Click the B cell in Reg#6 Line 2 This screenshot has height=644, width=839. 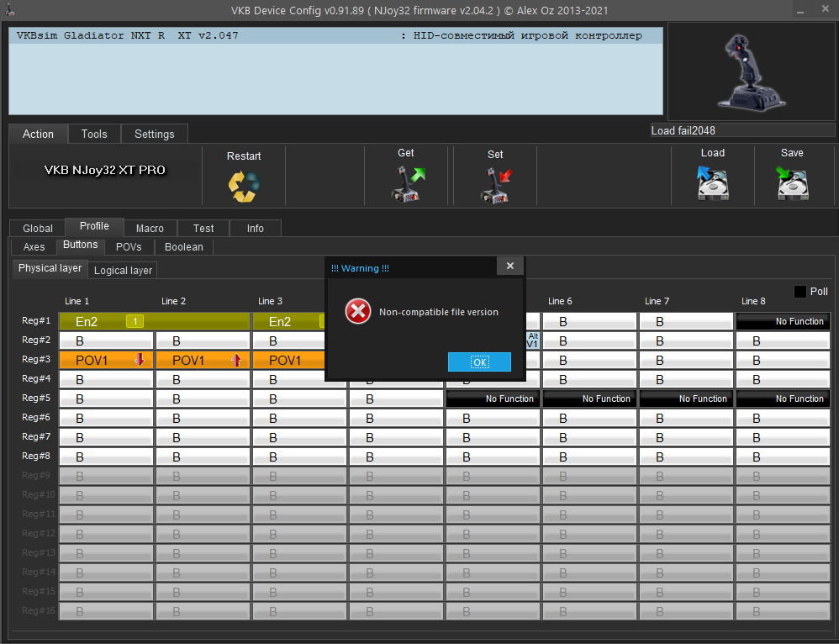click(x=203, y=418)
